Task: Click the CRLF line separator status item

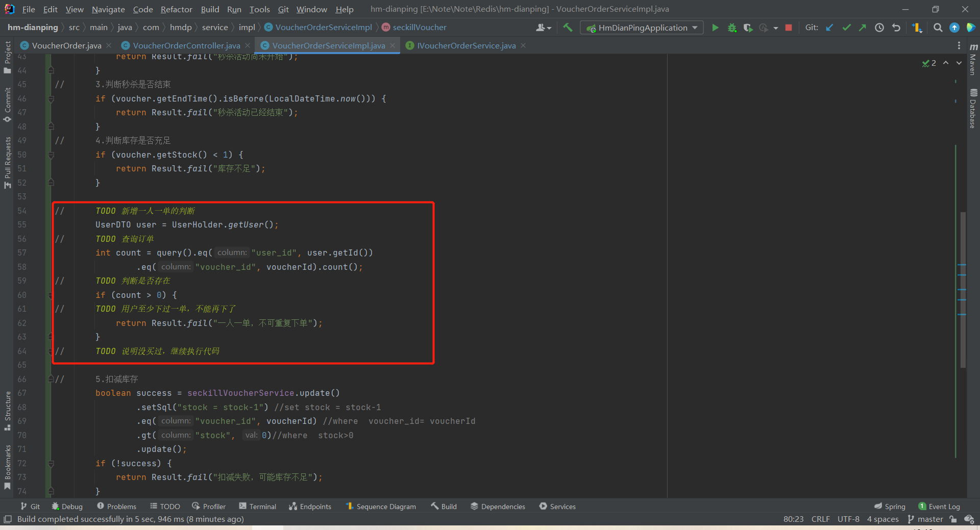Action: [x=820, y=519]
